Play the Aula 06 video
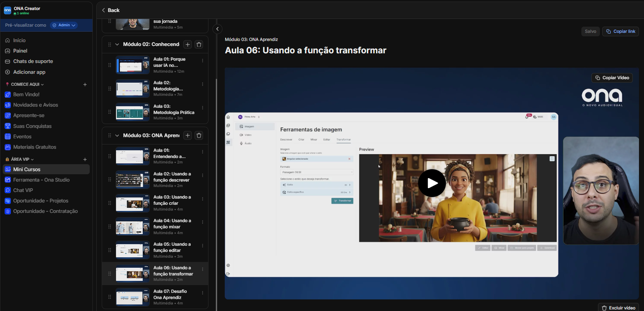This screenshot has height=311, width=644. click(432, 183)
